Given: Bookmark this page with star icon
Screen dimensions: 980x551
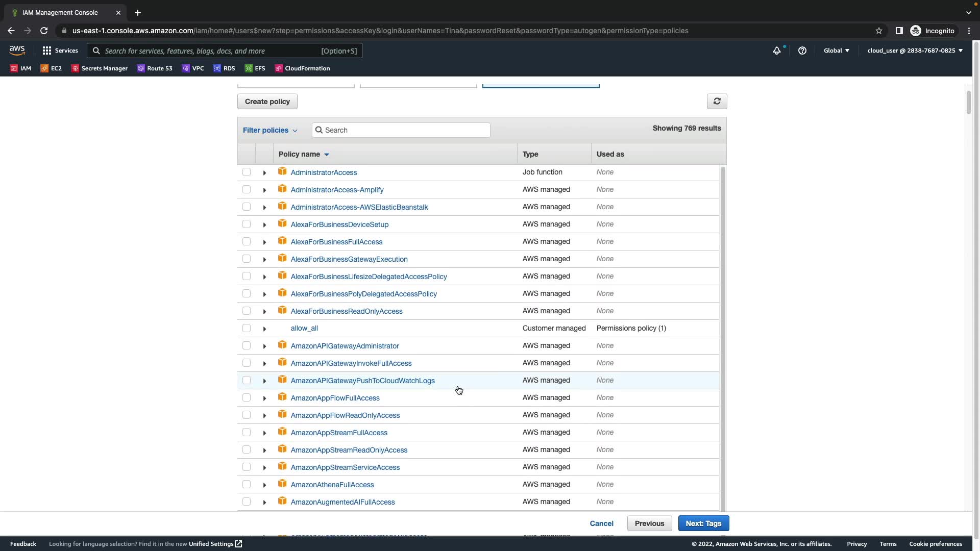Looking at the screenshot, I should pyautogui.click(x=878, y=31).
